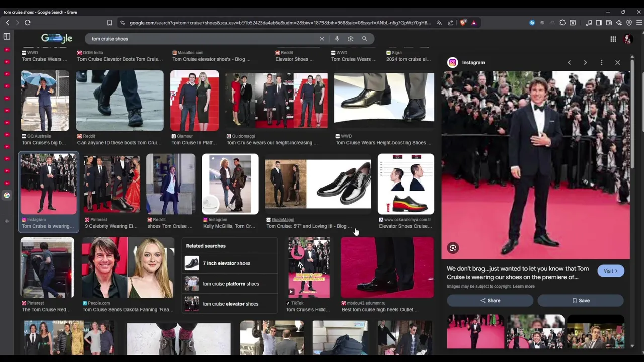The width and height of the screenshot is (644, 362).
Task: Open more options menu in the preview panel
Action: pos(601,63)
